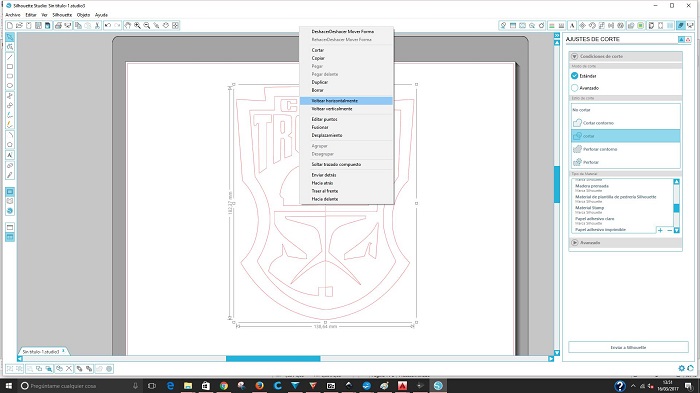Select the Text tool in left toolbar
This screenshot has width=700, height=393.
pos(10,155)
